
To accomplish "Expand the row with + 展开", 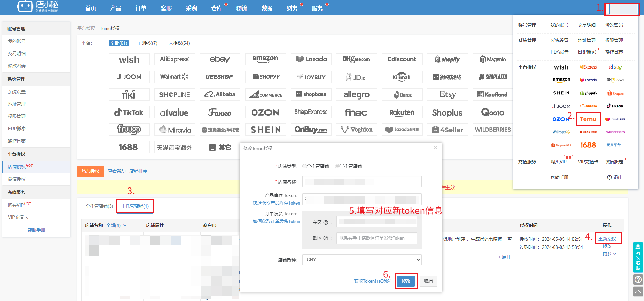I will coord(504,257).
